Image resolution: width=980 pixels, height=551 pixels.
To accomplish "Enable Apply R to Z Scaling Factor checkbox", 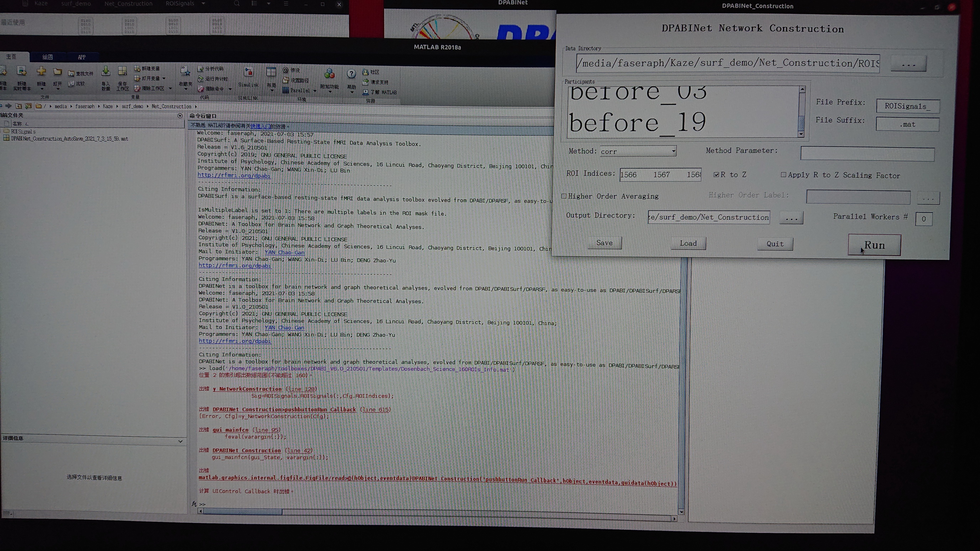I will point(783,174).
